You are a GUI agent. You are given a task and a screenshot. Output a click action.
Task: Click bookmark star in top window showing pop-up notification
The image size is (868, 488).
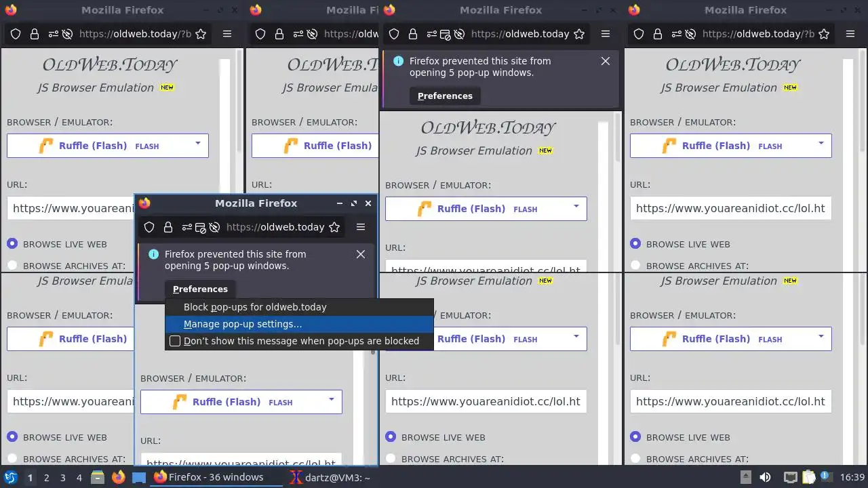click(579, 34)
